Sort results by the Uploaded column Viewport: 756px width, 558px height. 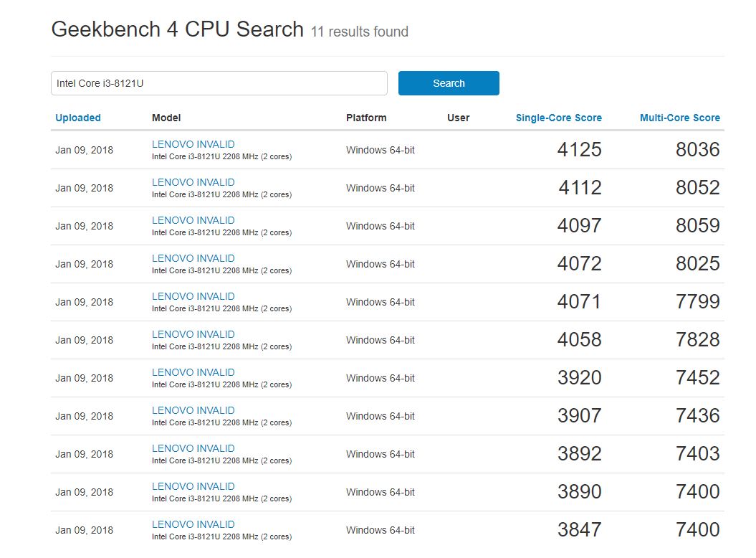(x=78, y=118)
